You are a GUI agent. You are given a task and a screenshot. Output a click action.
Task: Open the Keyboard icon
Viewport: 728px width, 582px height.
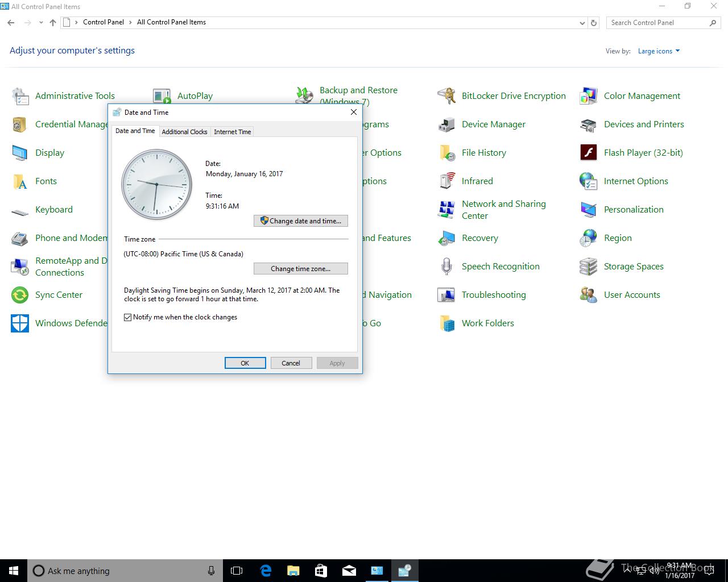(x=20, y=213)
